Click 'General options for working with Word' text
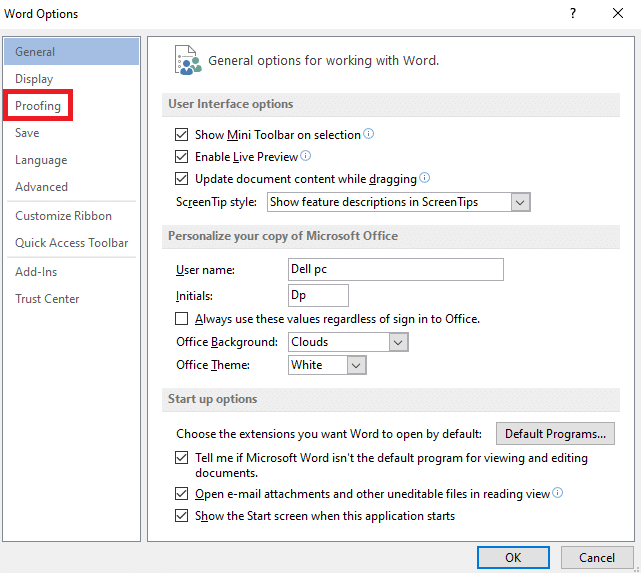The height and width of the screenshot is (573, 641). click(323, 60)
